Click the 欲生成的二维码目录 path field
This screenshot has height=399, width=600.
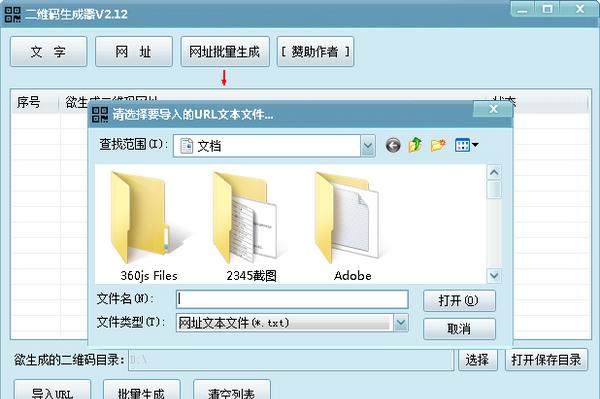coord(291,360)
